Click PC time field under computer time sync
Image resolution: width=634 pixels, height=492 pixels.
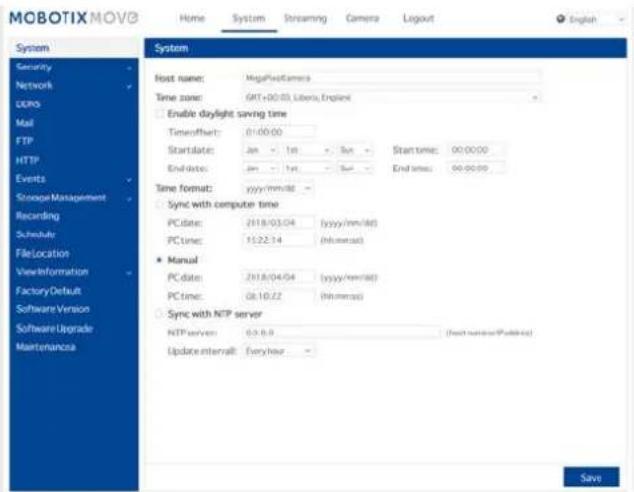tap(278, 240)
